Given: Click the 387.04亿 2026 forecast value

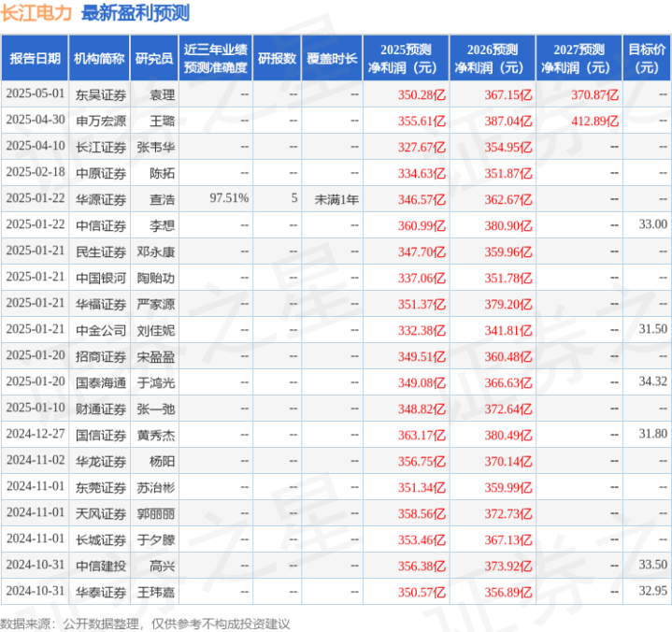Looking at the screenshot, I should coord(508,121).
